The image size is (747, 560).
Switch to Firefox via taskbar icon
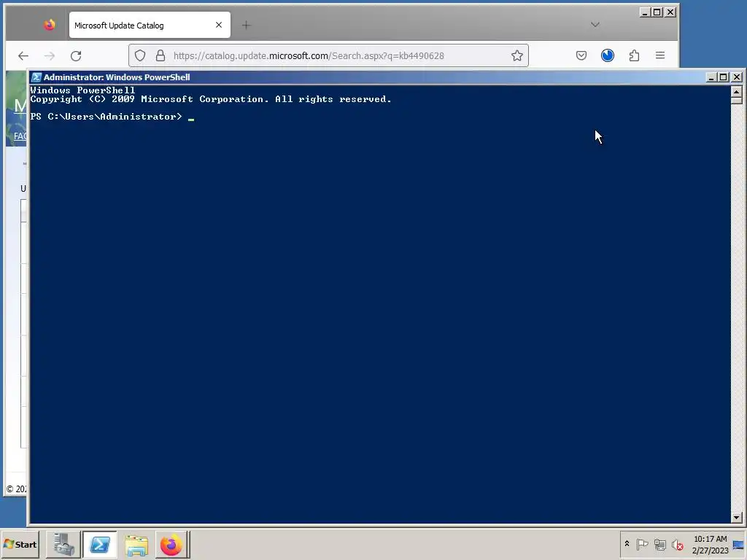171,544
